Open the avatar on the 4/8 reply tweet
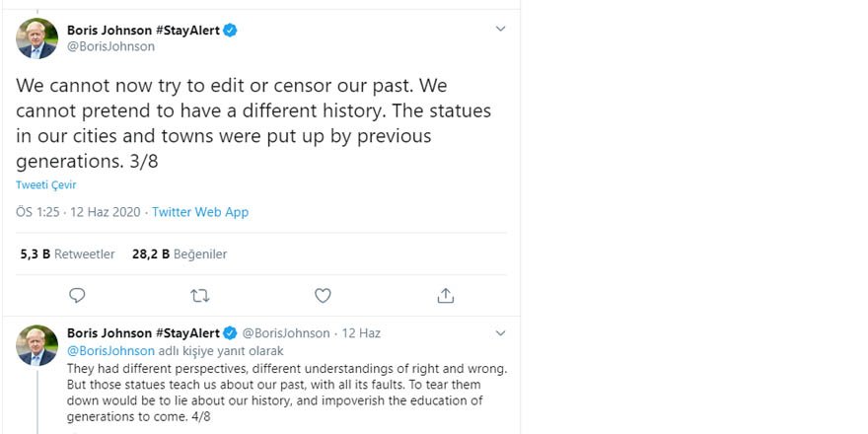The height and width of the screenshot is (434, 868). click(x=37, y=346)
